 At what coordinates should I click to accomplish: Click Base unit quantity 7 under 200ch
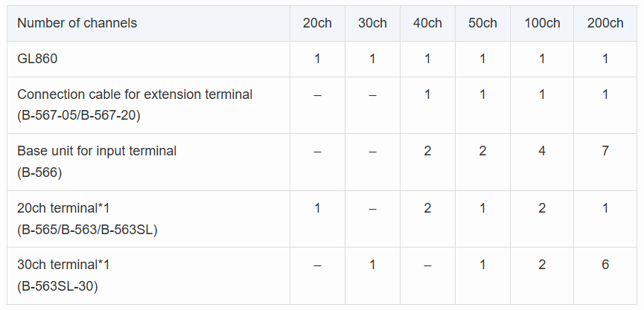pos(605,151)
